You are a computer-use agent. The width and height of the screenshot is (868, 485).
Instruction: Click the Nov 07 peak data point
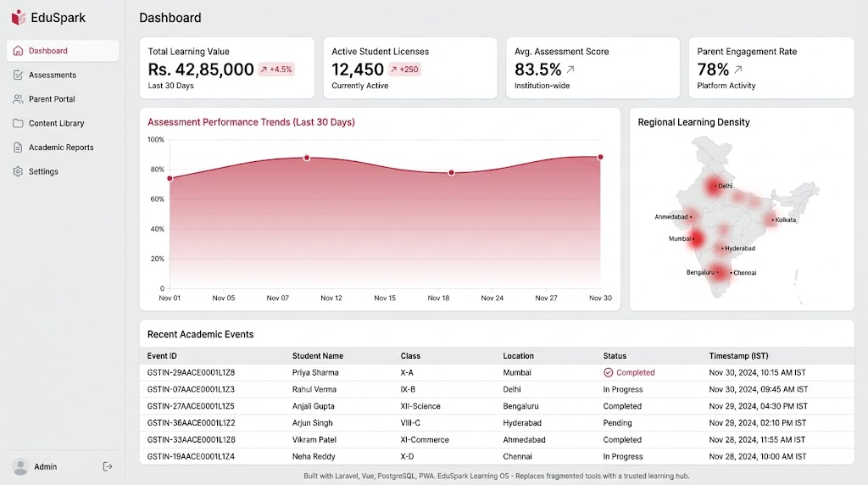pyautogui.click(x=307, y=158)
